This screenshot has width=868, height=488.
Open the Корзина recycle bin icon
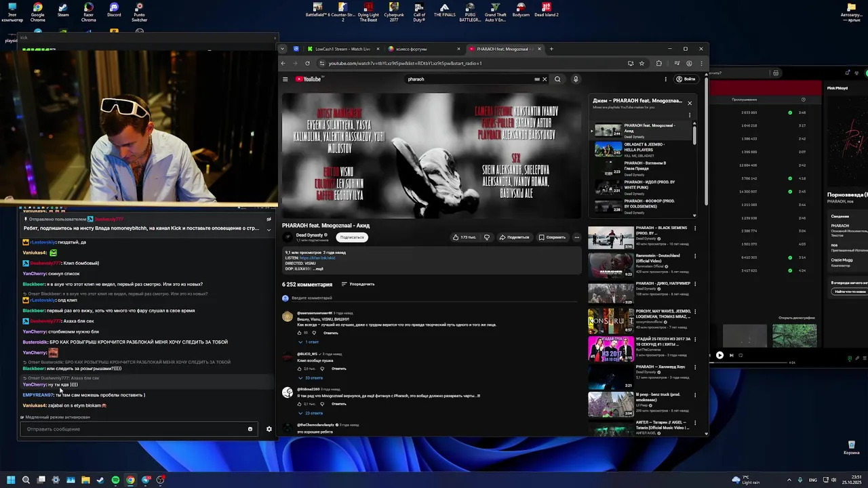tap(850, 447)
